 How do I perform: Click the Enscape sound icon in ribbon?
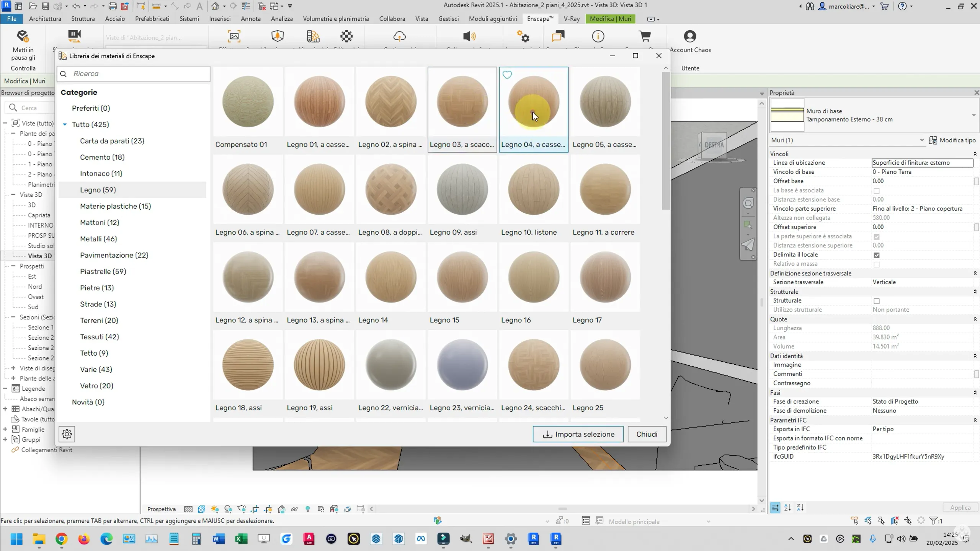click(x=469, y=36)
